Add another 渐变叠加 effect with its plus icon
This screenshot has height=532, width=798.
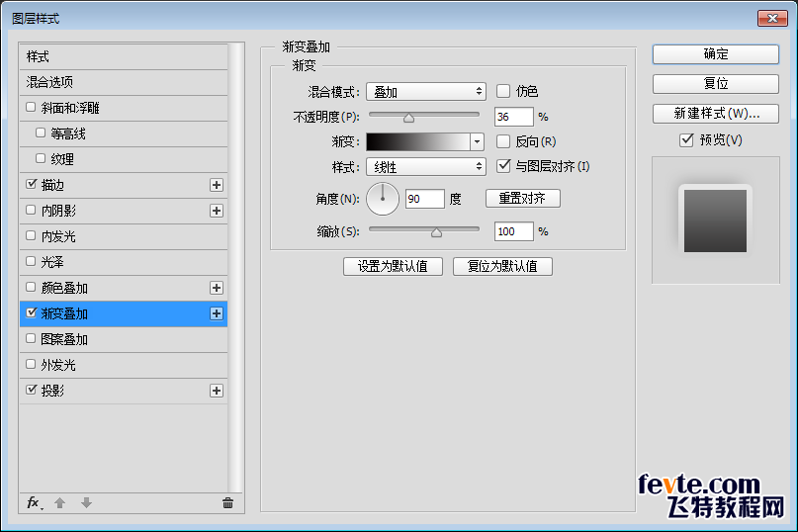[x=217, y=313]
